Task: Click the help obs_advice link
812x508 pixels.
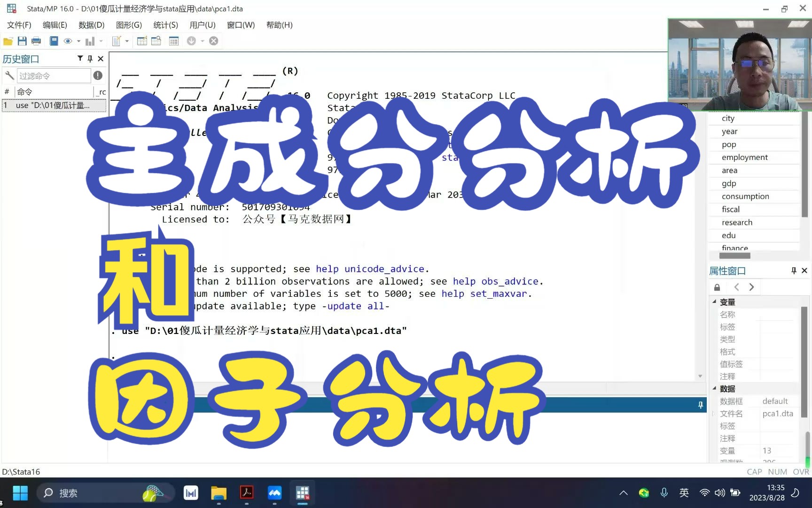Action: [x=496, y=281]
